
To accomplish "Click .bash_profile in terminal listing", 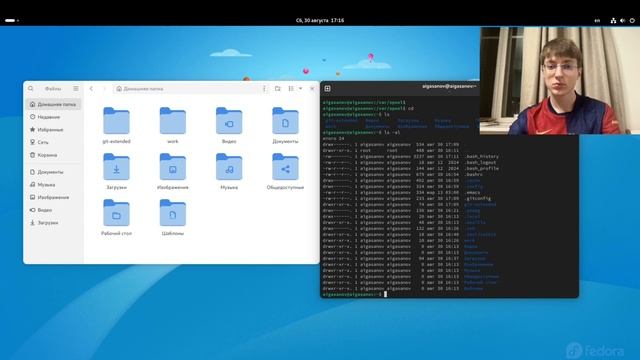I will [482, 169].
